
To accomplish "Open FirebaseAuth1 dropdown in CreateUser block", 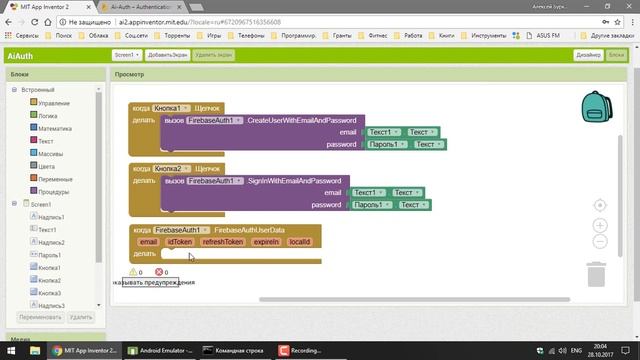I will click(x=215, y=120).
